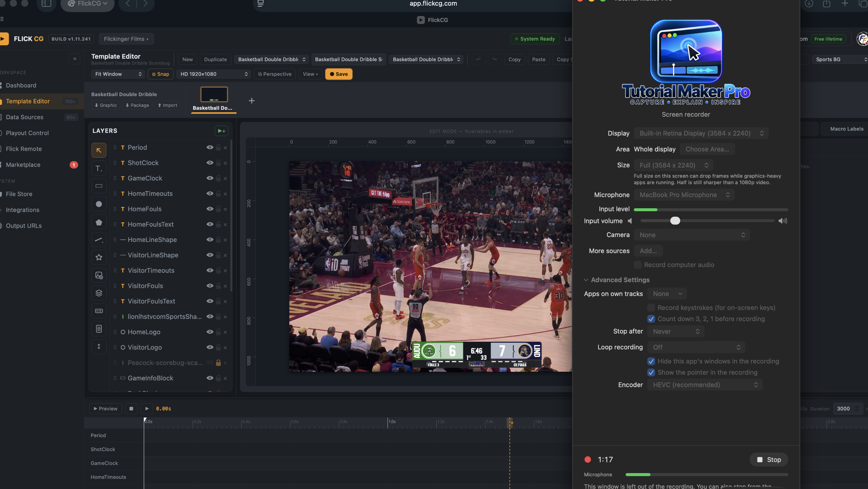Enable Record computer audio checkbox
Screen dimensions: 868x489
point(638,265)
